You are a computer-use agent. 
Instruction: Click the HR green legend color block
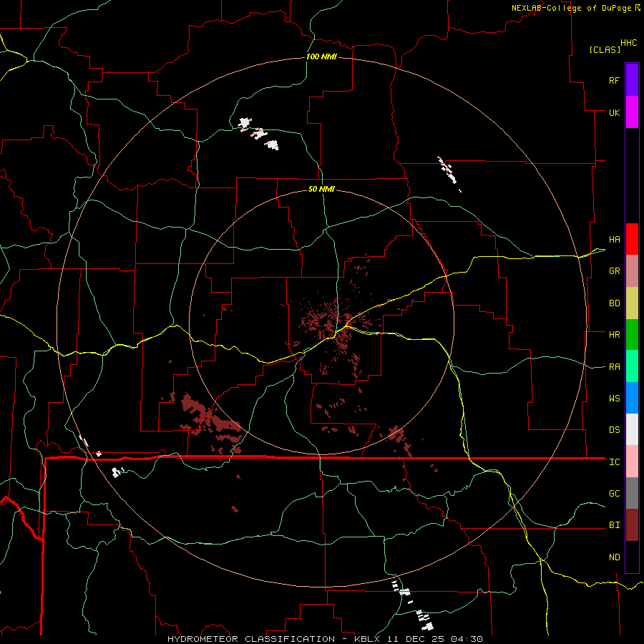(632, 335)
